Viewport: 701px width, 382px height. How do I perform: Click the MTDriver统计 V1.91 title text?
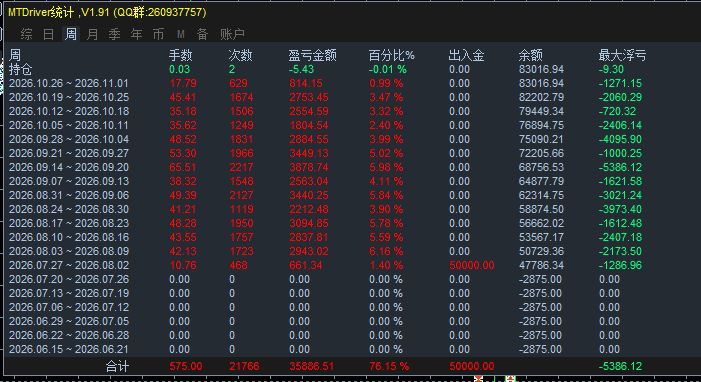107,12
